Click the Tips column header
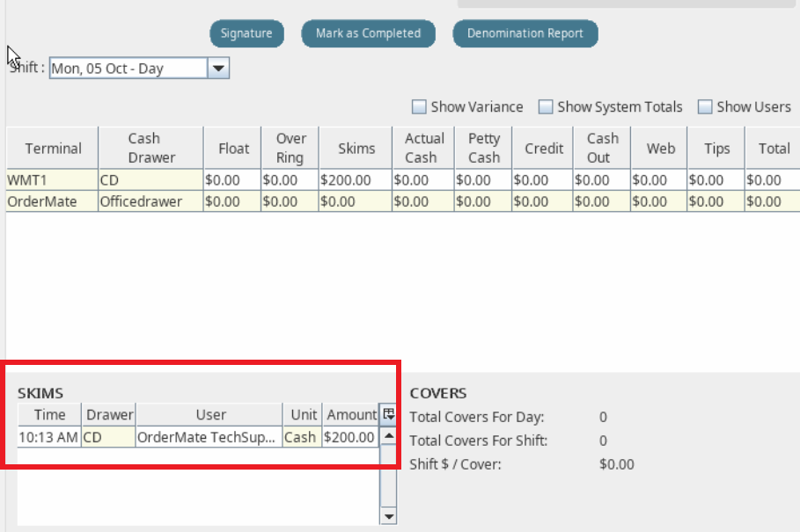The width and height of the screenshot is (800, 532). tap(716, 149)
